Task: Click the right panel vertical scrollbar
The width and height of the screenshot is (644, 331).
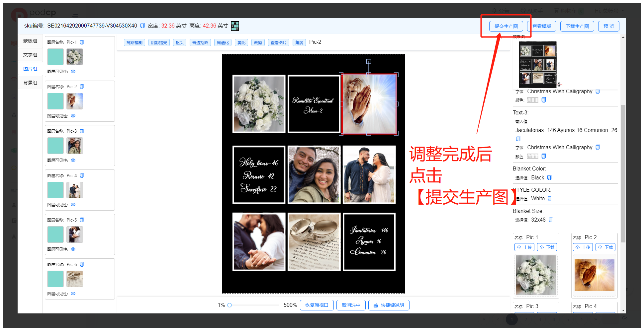Action: [623, 173]
